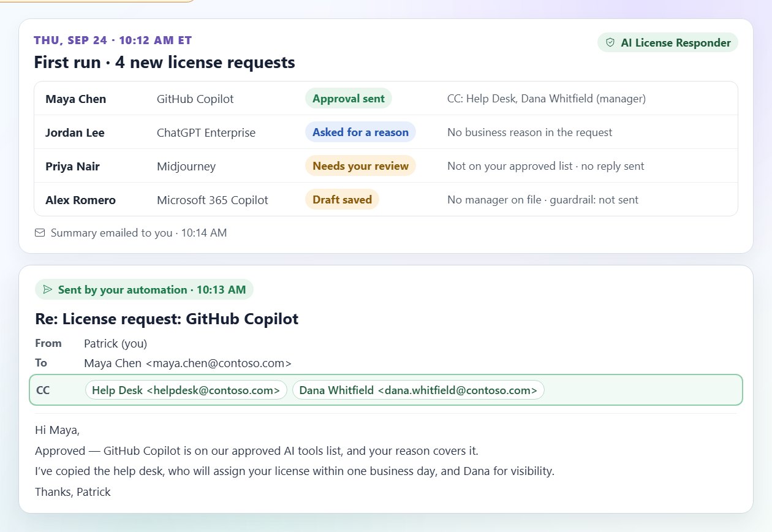772x532 pixels.
Task: Click the greeting line Hi Maya,
Action: [x=57, y=430]
